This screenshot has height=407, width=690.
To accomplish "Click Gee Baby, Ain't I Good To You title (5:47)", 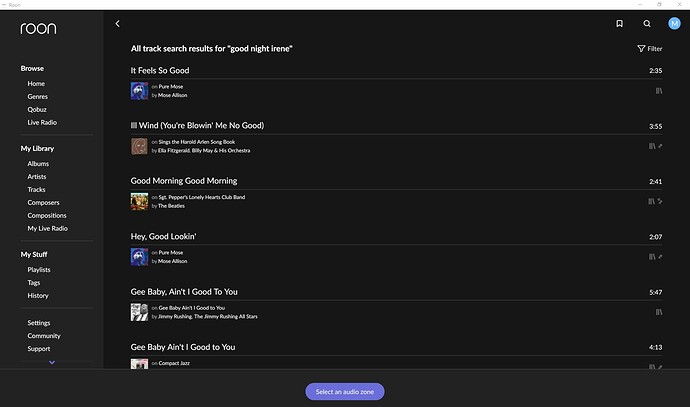I will tap(184, 292).
